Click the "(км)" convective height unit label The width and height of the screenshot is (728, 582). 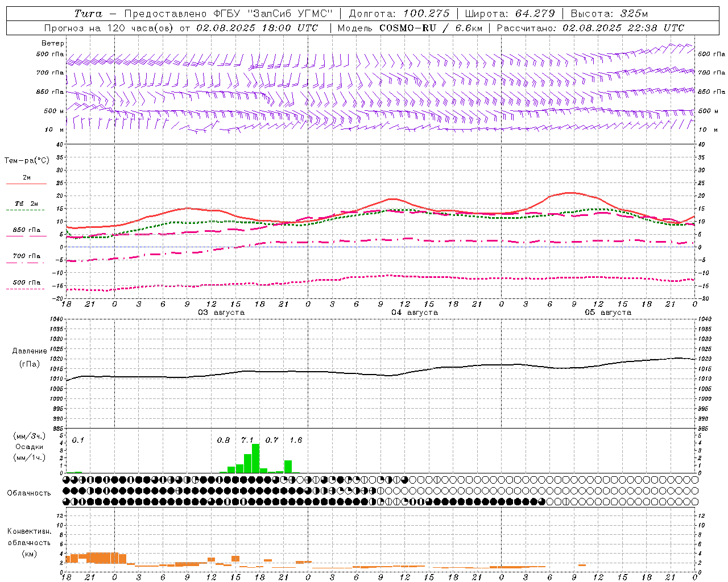[30, 554]
